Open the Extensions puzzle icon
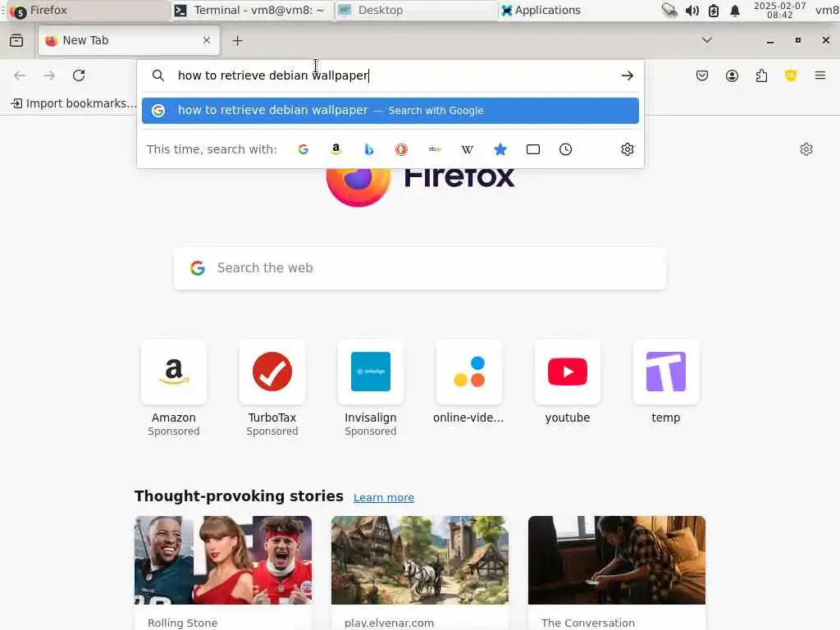The width and height of the screenshot is (840, 630). point(761,76)
